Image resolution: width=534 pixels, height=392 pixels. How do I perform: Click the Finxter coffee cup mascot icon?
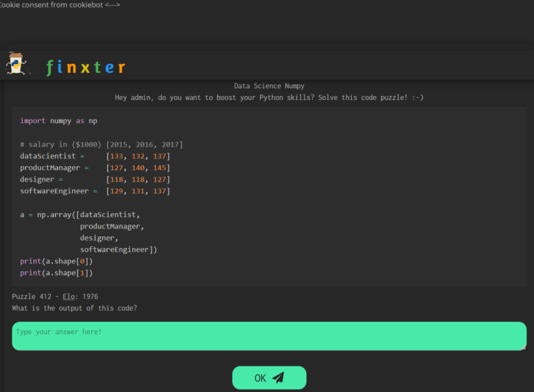[15, 65]
